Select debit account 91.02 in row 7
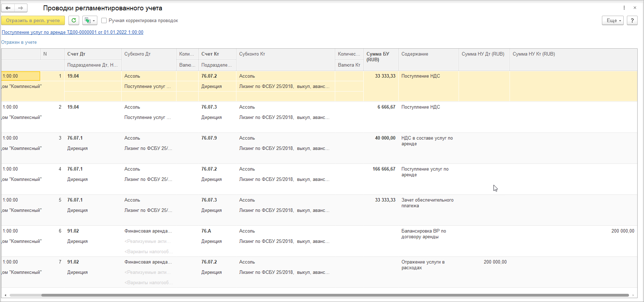The width and height of the screenshot is (644, 302). pos(73,262)
